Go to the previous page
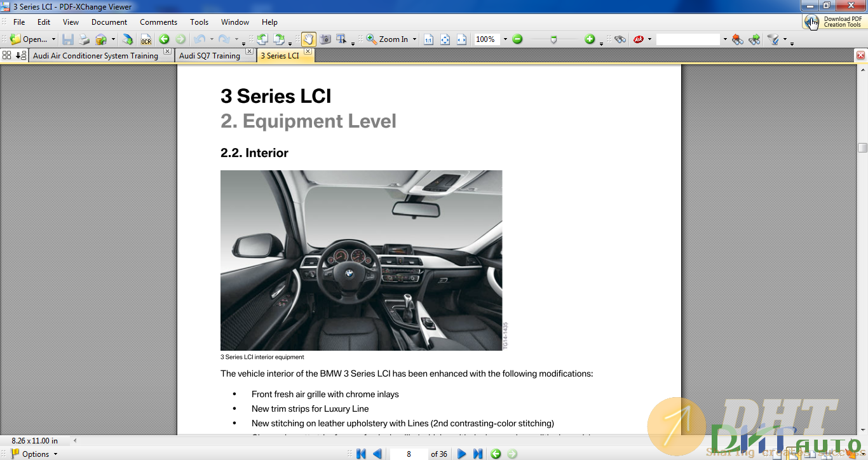 (377, 454)
